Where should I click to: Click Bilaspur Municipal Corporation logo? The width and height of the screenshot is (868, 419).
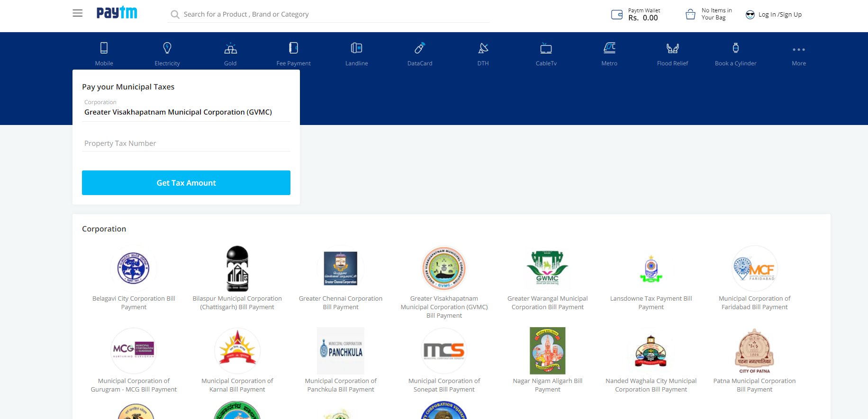[x=237, y=268]
